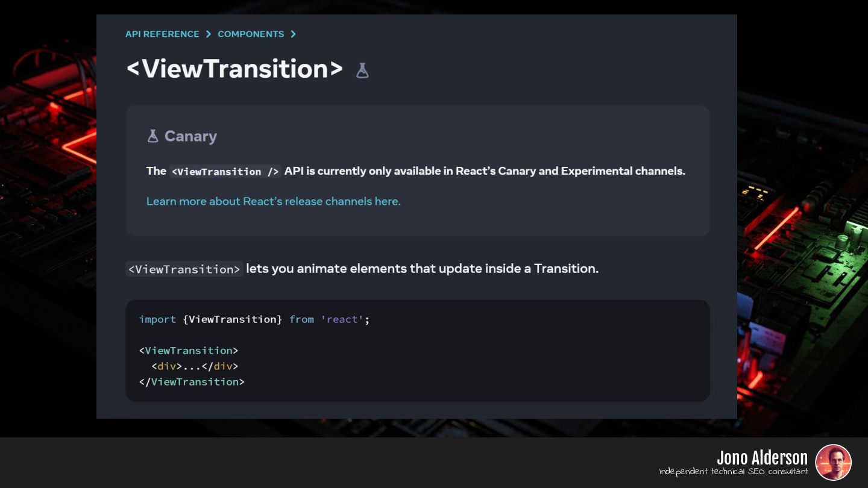Click the opening <ViewTransition> tag in the code block
The width and height of the screenshot is (868, 488).
click(189, 351)
